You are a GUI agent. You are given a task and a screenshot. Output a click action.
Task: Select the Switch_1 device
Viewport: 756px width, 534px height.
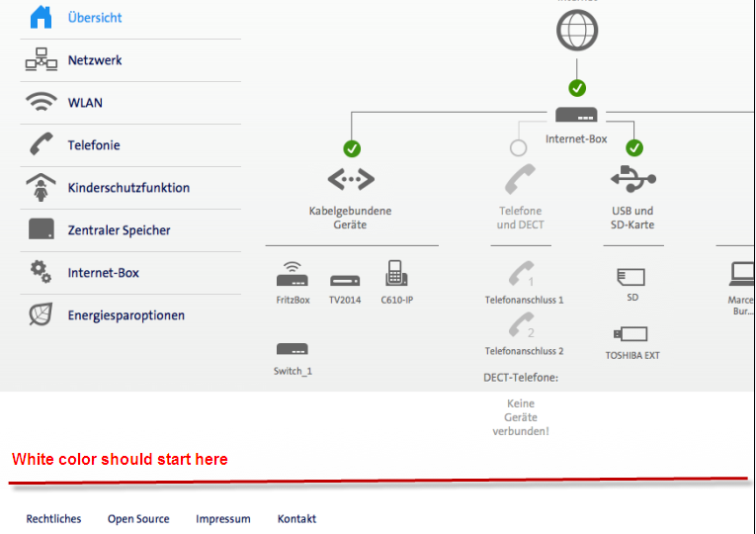coord(293,349)
